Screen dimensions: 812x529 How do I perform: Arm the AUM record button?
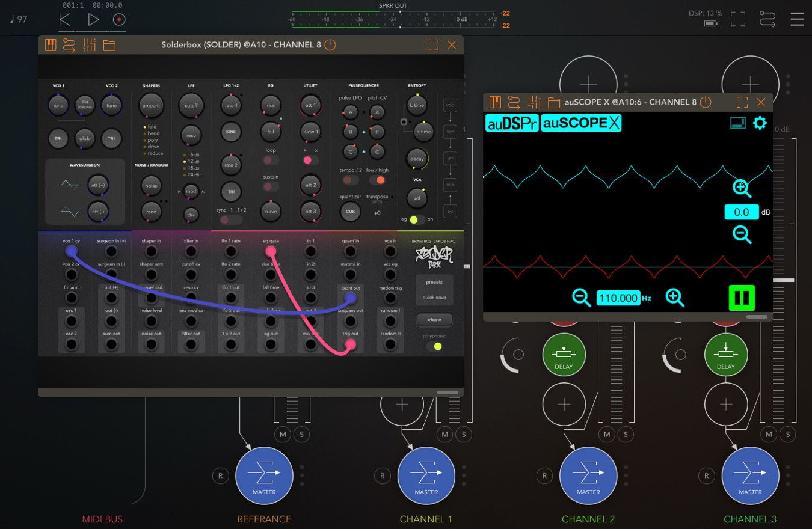coord(119,20)
